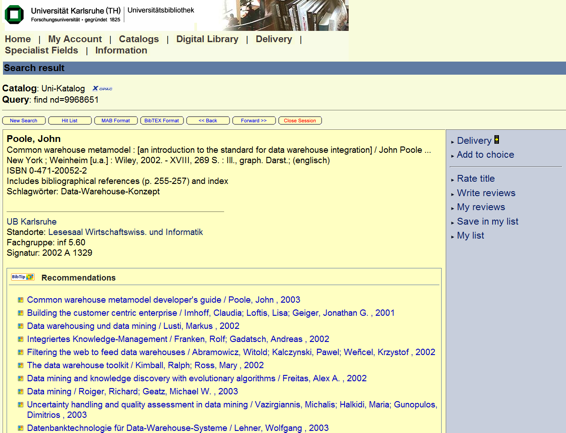Click bullet icon of Datenbanktechnologie für Data-Warehouse-Systeme
Viewport: 566px width, 433px height.
click(21, 428)
